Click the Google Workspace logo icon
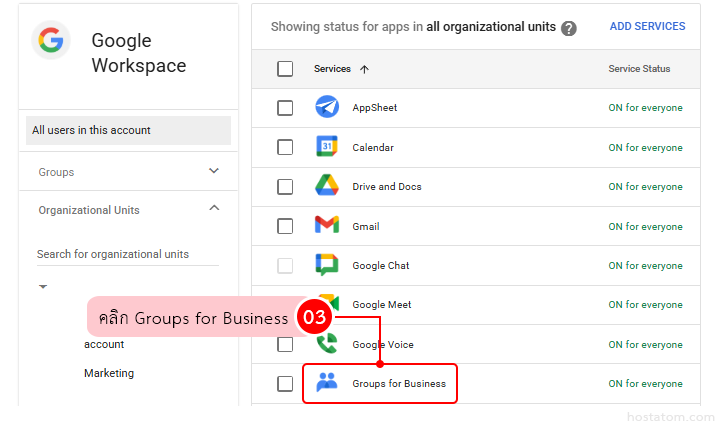The image size is (720, 426). click(51, 40)
